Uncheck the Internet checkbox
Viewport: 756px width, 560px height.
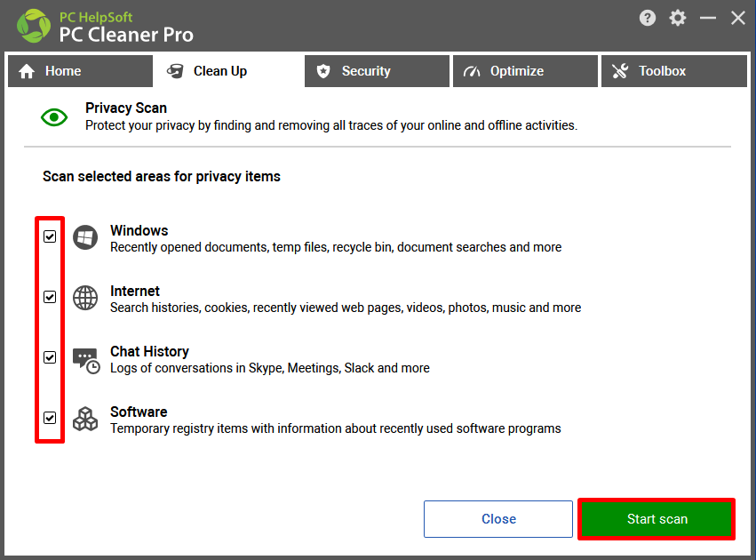(x=50, y=297)
